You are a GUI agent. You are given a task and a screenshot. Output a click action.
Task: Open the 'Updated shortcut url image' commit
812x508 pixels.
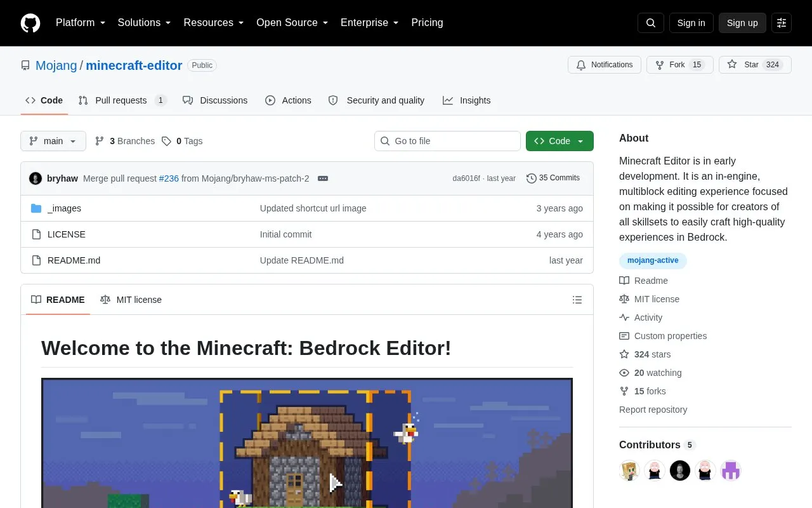(x=313, y=208)
